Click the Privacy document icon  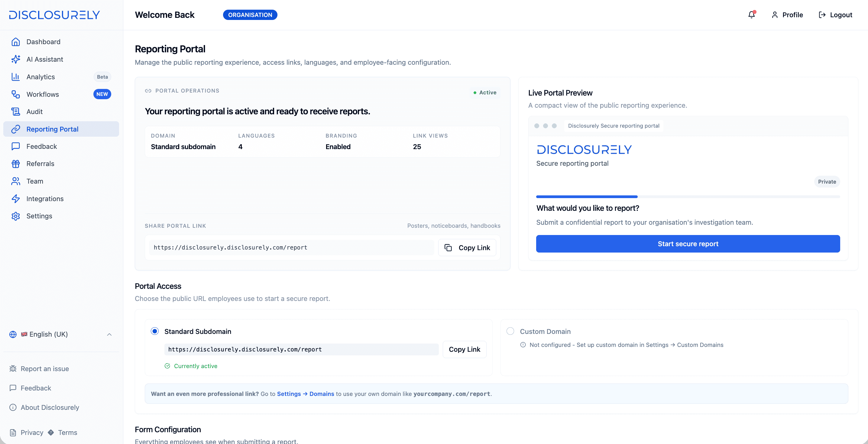(13, 433)
